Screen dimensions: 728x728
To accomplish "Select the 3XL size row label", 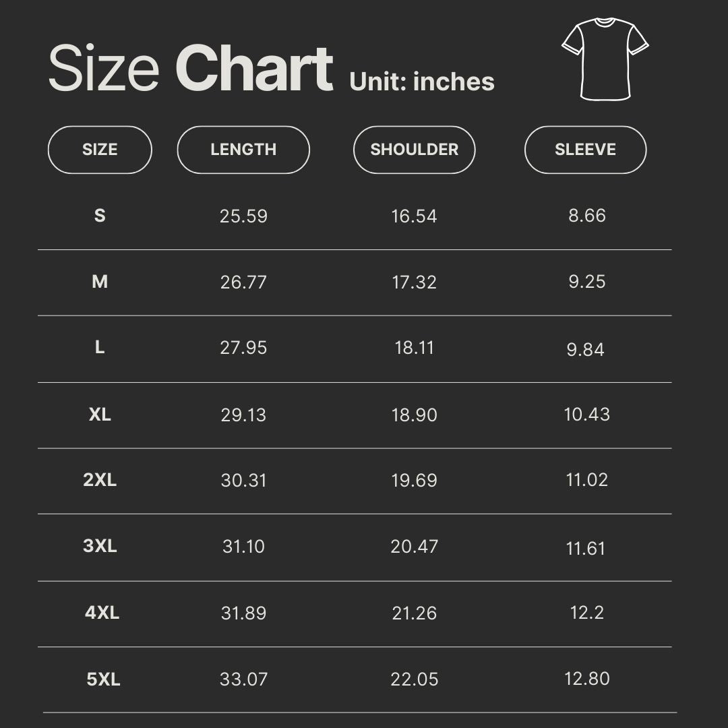I will coord(100,546).
